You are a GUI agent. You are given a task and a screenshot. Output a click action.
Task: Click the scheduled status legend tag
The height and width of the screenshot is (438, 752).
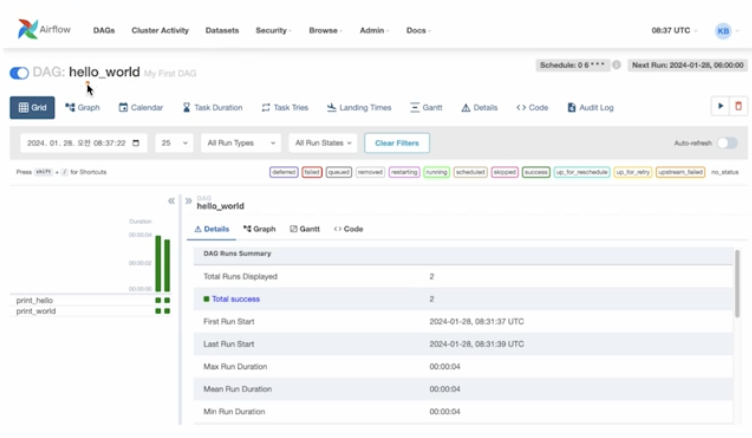point(470,172)
